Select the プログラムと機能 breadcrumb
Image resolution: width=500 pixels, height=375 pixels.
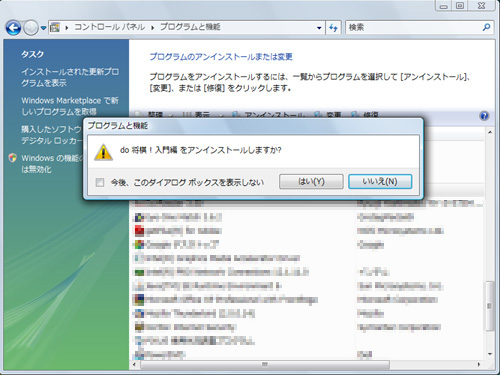coord(190,27)
